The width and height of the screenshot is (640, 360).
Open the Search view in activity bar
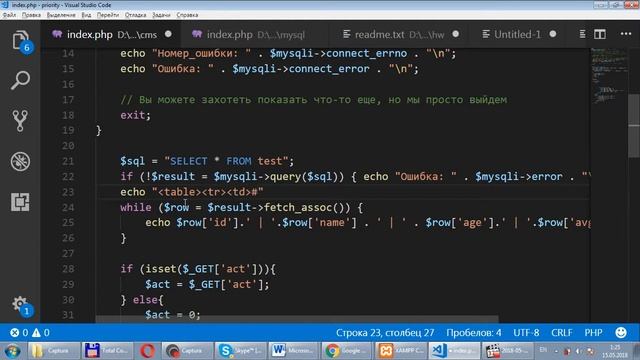(x=20, y=80)
